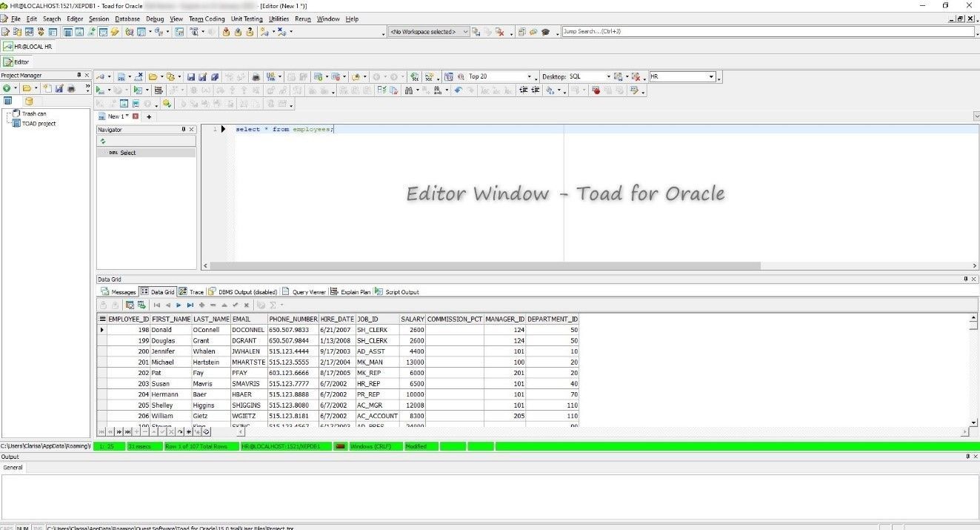Click the lightning bolt icon in main toolbar

click(x=115, y=32)
